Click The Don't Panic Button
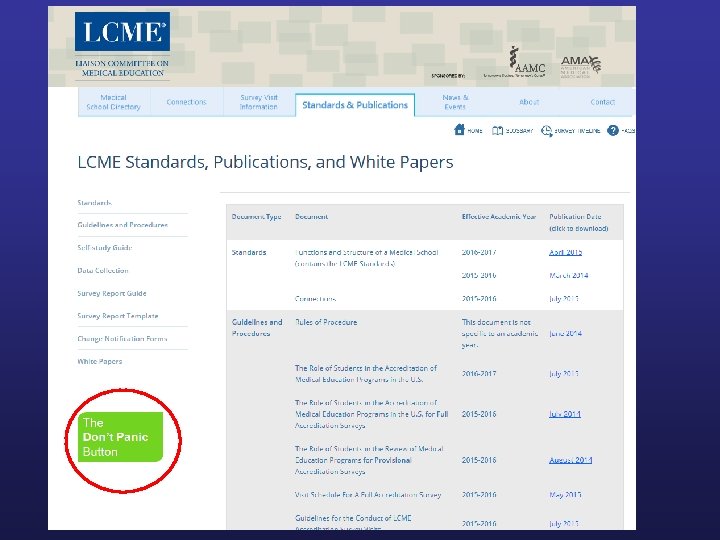The width and height of the screenshot is (720, 540). tap(120, 437)
